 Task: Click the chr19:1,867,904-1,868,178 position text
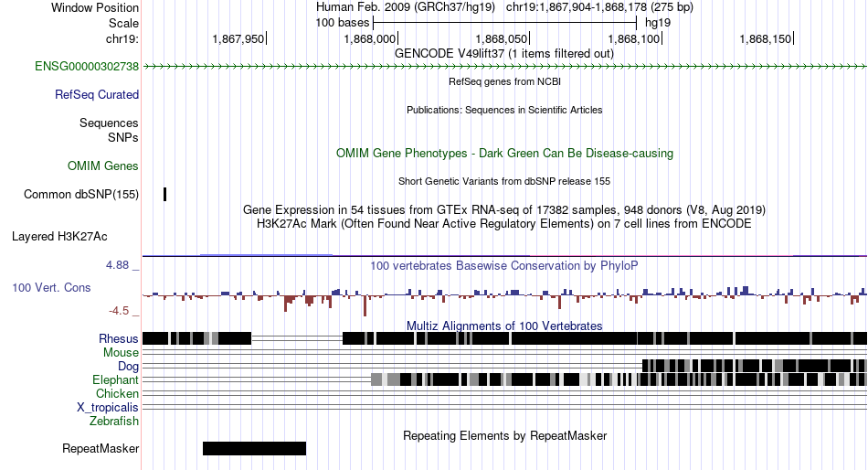[x=599, y=7]
